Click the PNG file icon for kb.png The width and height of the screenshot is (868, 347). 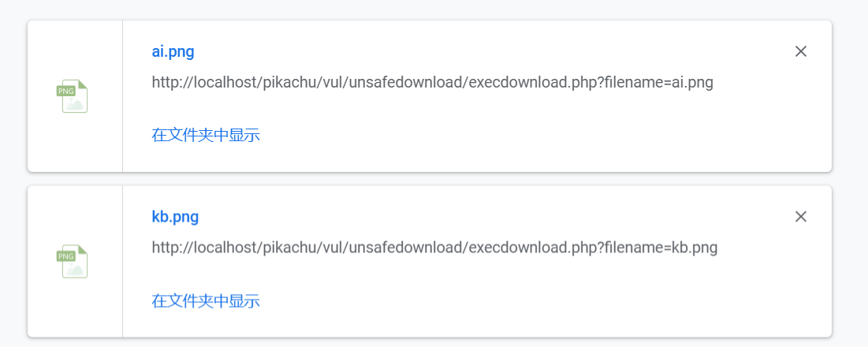73,262
